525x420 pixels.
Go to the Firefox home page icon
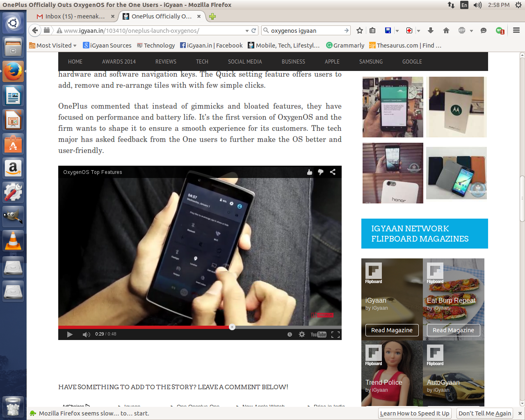click(446, 31)
